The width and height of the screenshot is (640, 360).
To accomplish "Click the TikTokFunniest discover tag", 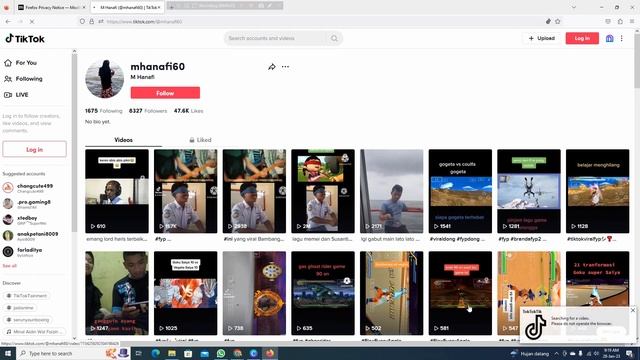I will tap(27, 296).
